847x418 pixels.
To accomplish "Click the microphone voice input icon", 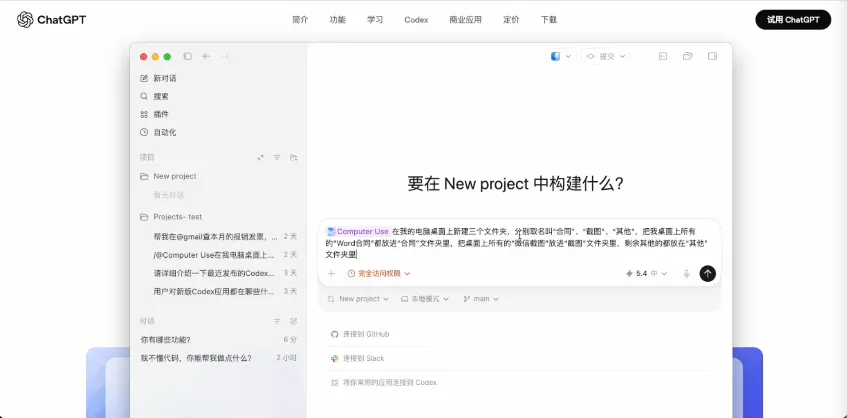I will (x=687, y=274).
